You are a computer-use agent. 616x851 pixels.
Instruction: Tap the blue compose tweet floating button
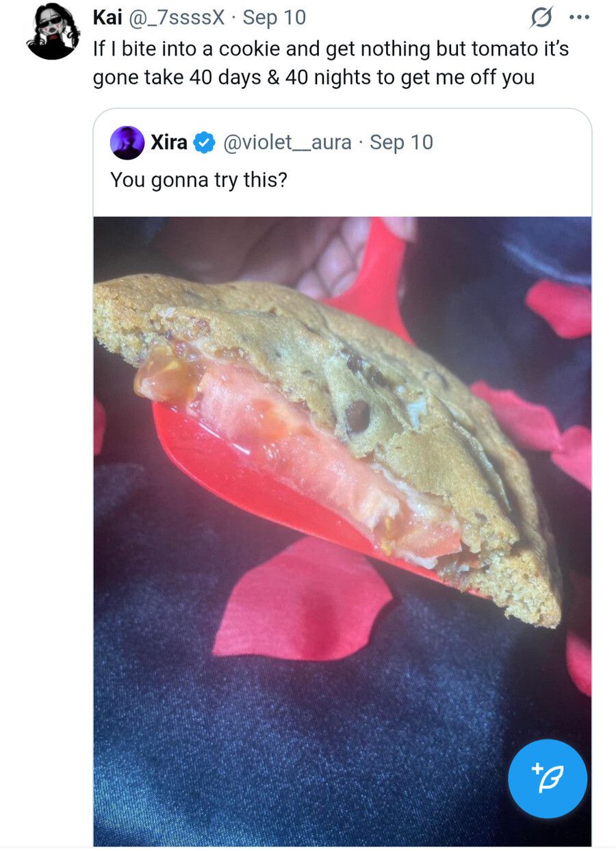(x=547, y=778)
